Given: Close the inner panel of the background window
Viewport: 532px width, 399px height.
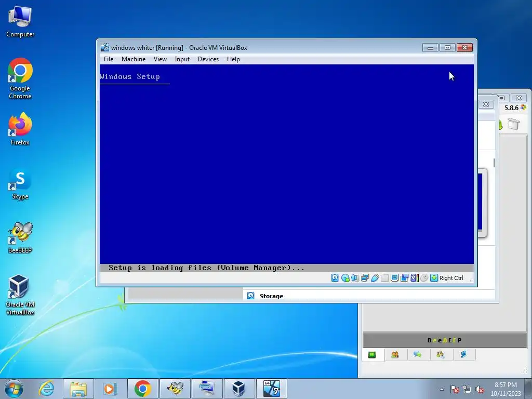Looking at the screenshot, I should [x=486, y=104].
